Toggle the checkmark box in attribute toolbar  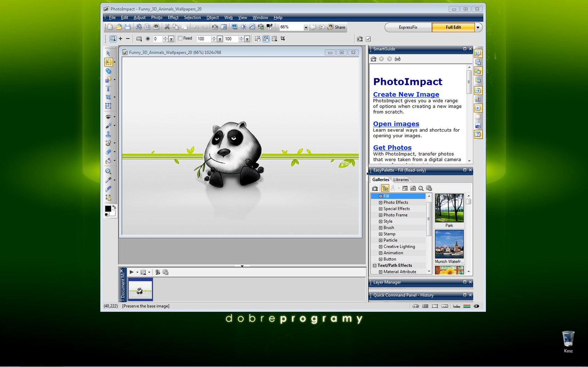click(x=368, y=39)
